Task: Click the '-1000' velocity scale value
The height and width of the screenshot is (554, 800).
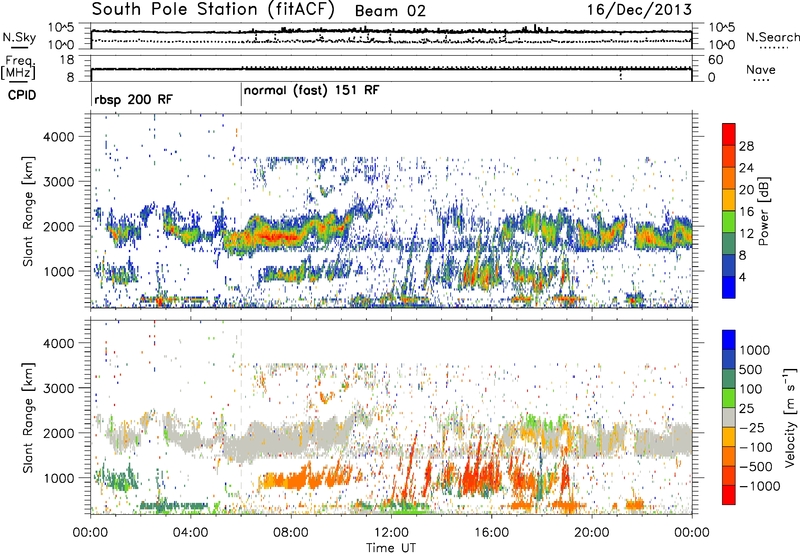Action: (759, 486)
